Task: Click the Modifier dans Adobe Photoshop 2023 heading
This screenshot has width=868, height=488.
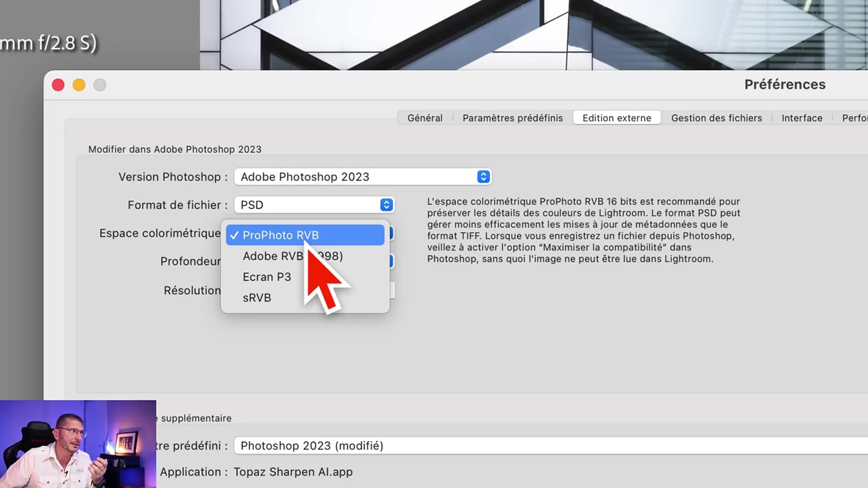Action: pos(175,149)
